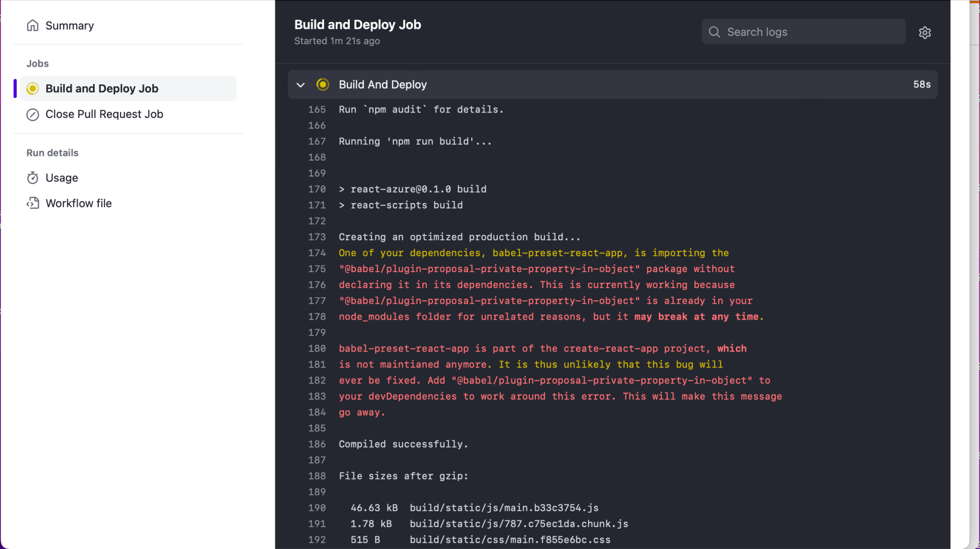Click the Build And Deploy step title

point(383,84)
